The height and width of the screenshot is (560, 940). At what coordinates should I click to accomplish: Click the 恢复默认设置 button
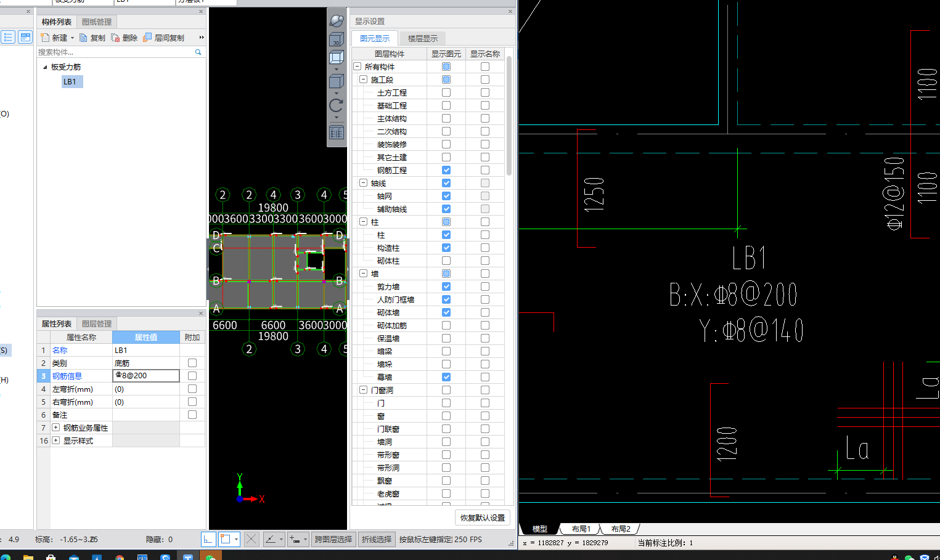click(x=483, y=517)
